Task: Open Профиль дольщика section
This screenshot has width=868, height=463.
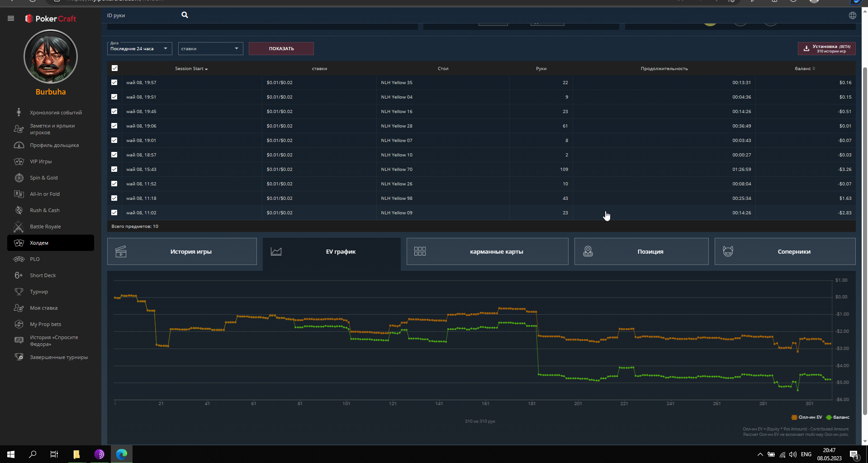Action: point(51,145)
